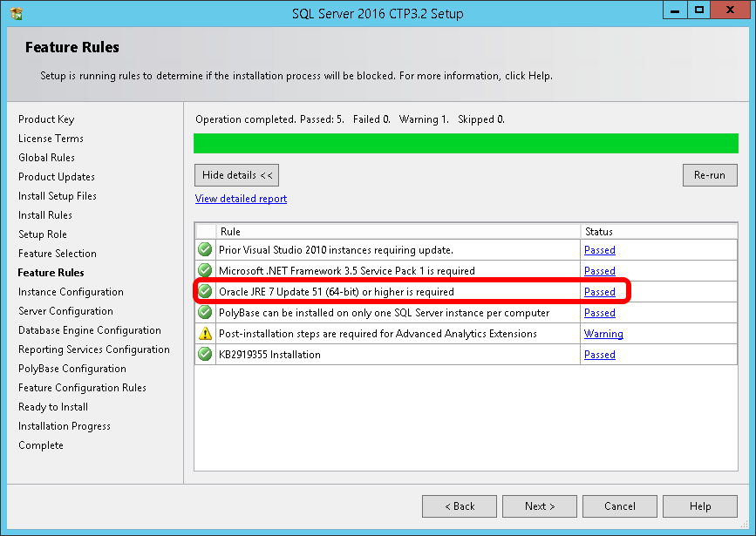Click rule text Prior Visual Studio 2010 instances
The width and height of the screenshot is (756, 536).
[x=336, y=249]
